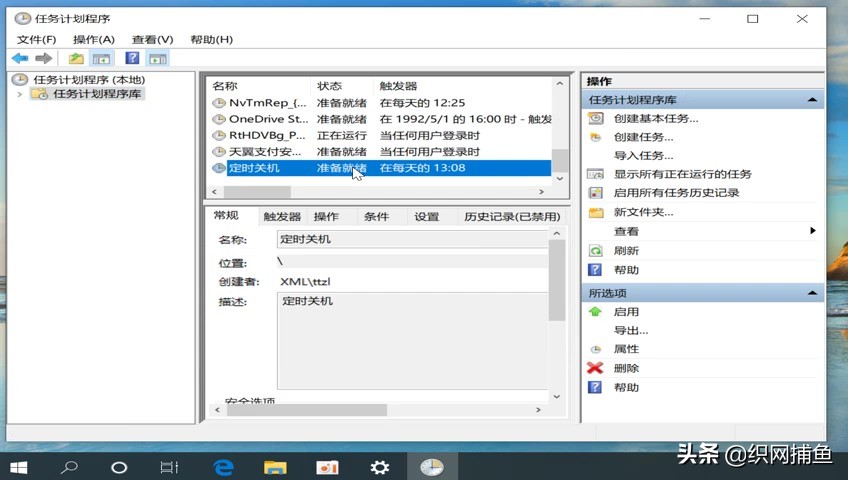The width and height of the screenshot is (848, 480).
Task: Click the 新文件夹 folder icon
Action: click(x=596, y=212)
